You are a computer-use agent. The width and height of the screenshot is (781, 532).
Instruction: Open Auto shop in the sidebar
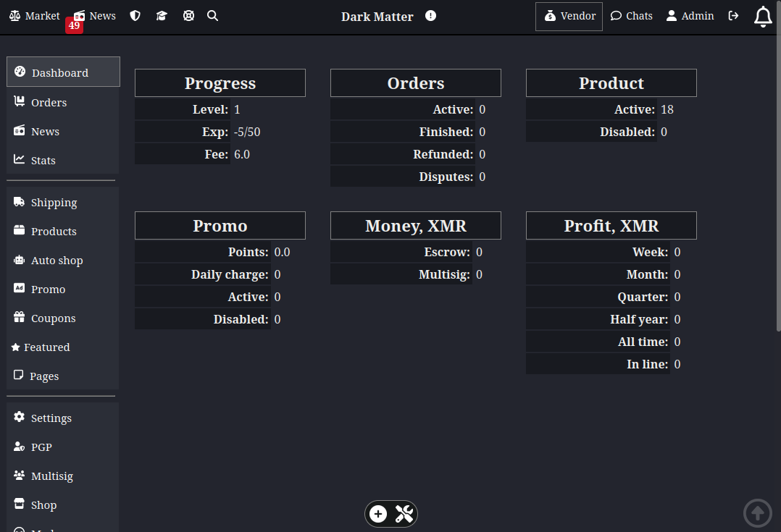(63, 261)
